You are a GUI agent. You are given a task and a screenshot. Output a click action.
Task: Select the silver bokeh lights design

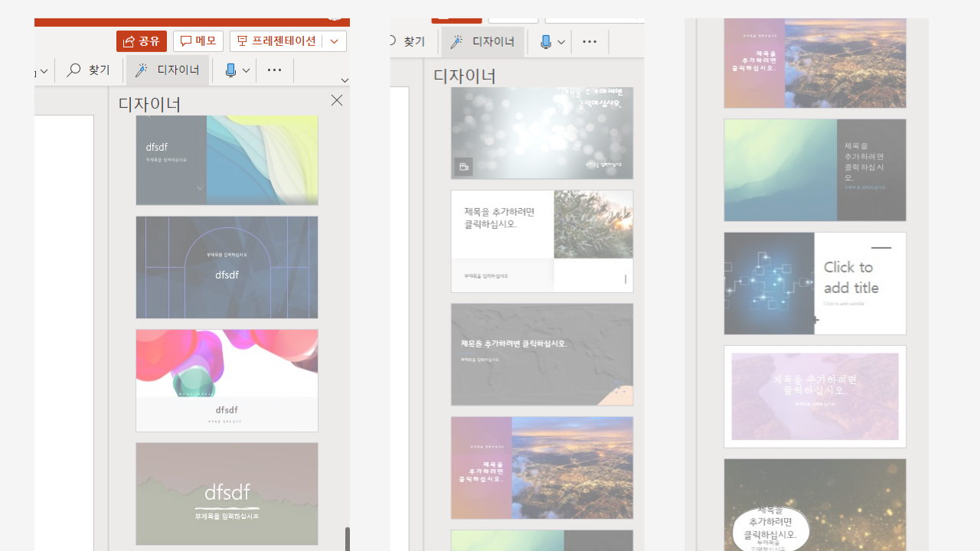(542, 132)
